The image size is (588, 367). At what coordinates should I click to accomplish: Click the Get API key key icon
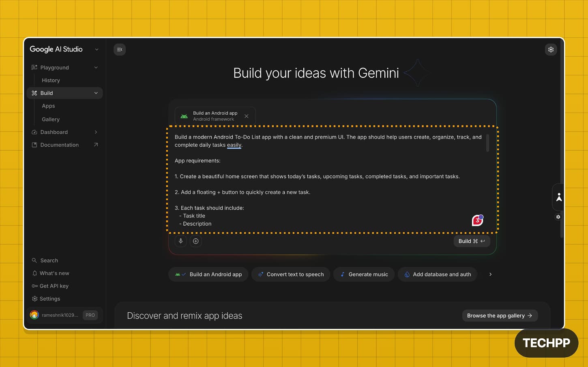click(34, 286)
